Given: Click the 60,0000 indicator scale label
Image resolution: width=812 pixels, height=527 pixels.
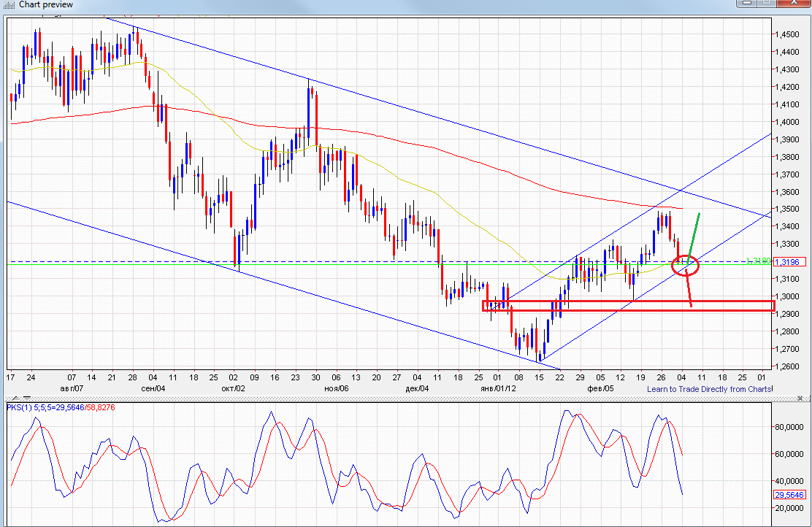Looking at the screenshot, I should point(789,454).
